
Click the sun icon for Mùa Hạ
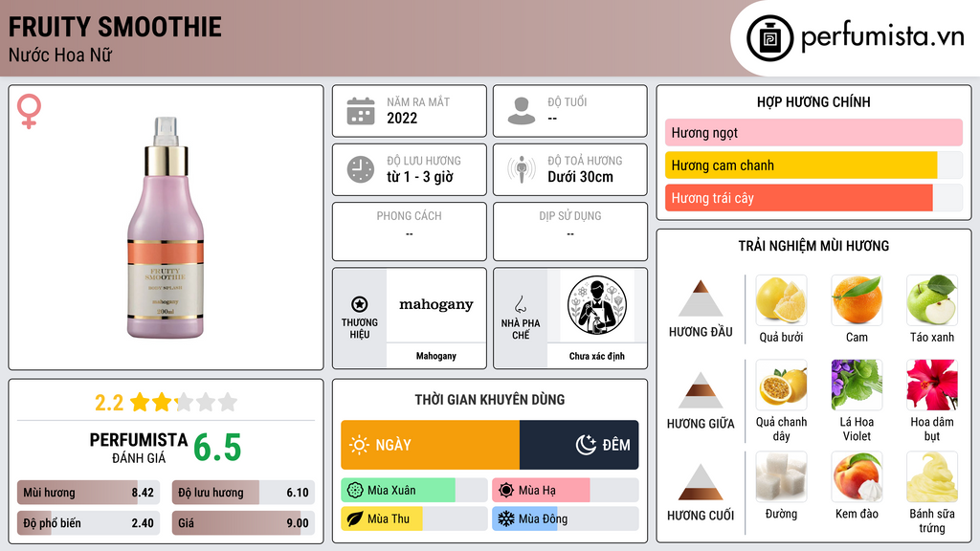[506, 491]
